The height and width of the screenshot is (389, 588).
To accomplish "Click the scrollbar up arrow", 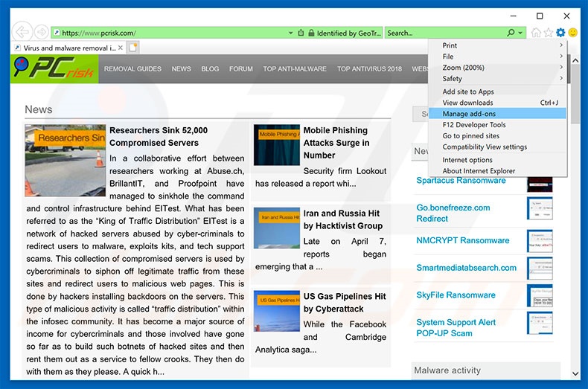I will tap(575, 60).
